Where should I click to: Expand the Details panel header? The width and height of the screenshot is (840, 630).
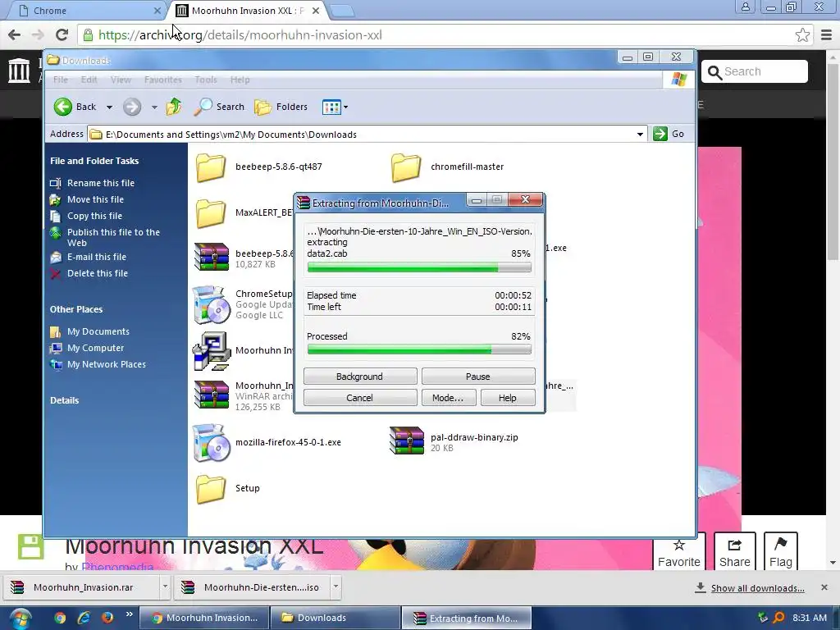(64, 400)
